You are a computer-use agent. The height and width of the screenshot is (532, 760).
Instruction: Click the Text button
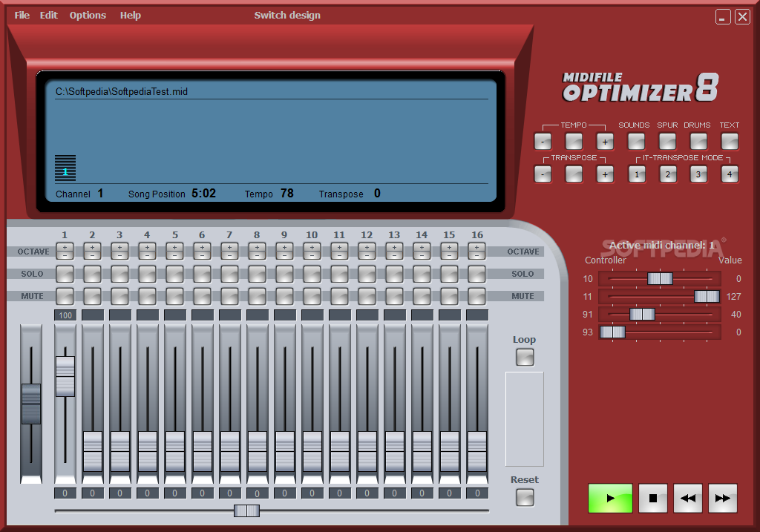[x=730, y=142]
